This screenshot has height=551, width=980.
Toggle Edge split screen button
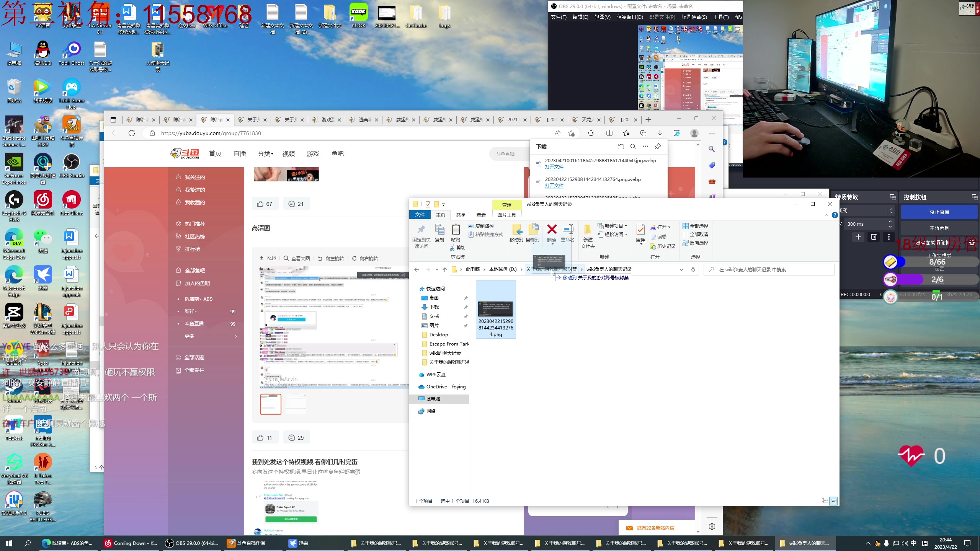pyautogui.click(x=609, y=133)
